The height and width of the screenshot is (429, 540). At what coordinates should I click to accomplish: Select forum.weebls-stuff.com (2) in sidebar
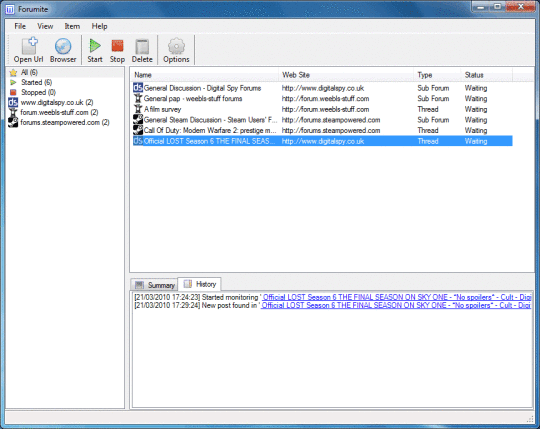click(59, 112)
